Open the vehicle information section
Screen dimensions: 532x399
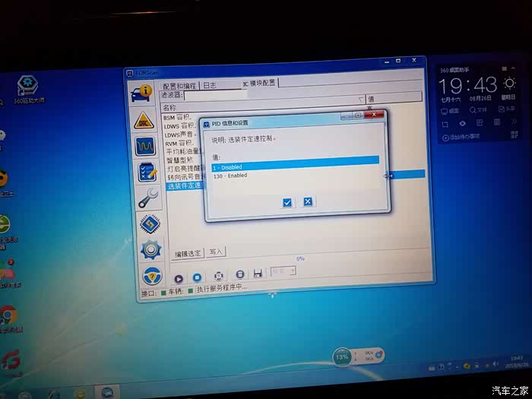[x=141, y=93]
